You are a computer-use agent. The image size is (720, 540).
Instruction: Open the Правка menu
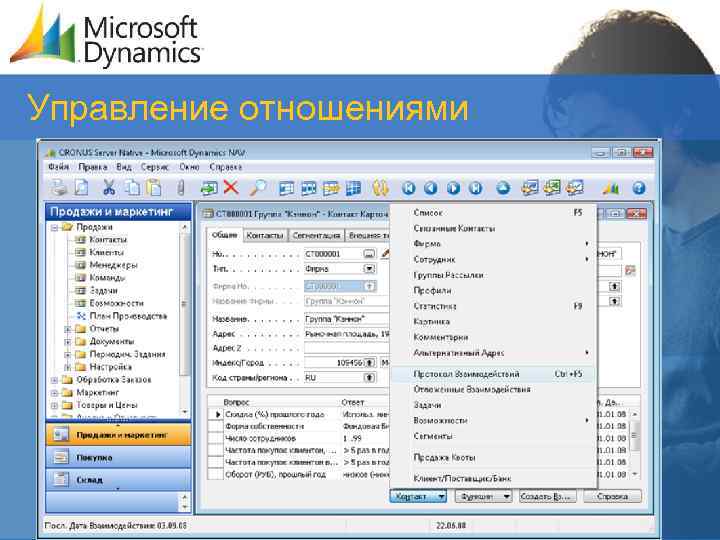[93, 167]
